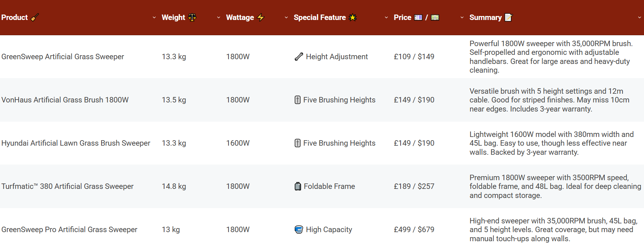Screen dimensions: 644x251
Task: Click the wrench icon next to Height Adjustment
Action: (299, 57)
